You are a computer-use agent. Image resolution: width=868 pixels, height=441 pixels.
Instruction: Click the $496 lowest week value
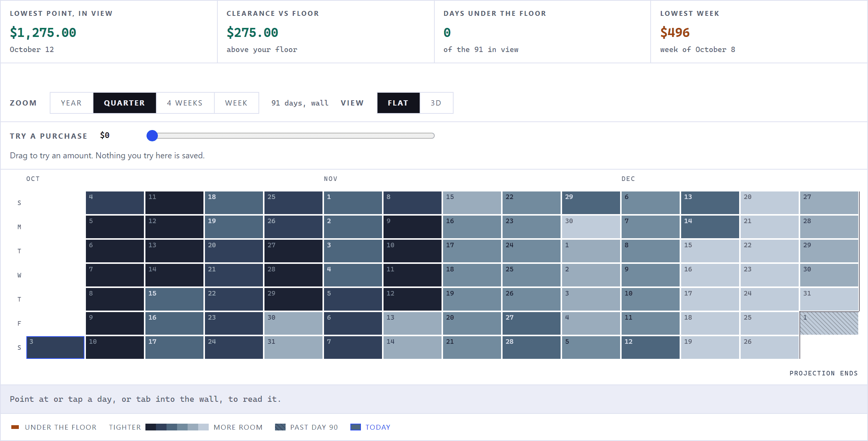tap(675, 32)
